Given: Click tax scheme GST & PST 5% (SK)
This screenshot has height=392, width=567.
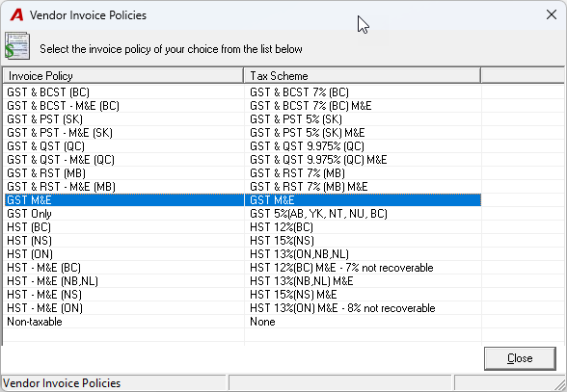Looking at the screenshot, I should point(296,119).
